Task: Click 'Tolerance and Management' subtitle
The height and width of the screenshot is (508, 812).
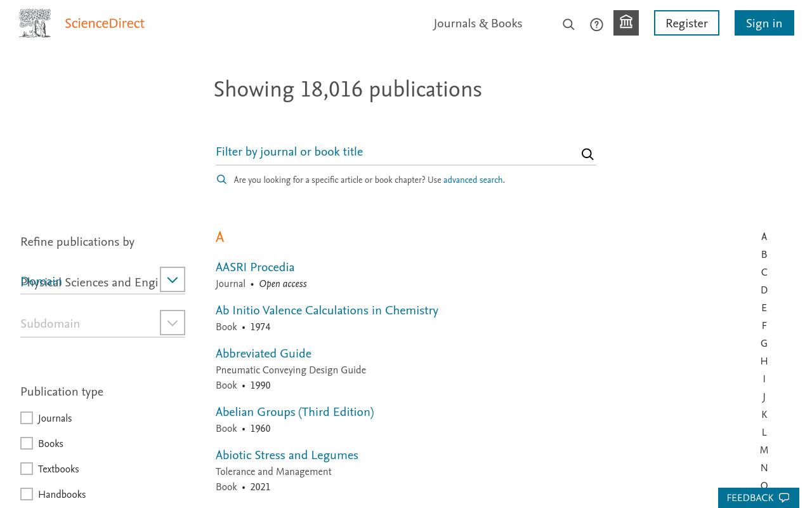Action: pyautogui.click(x=273, y=472)
